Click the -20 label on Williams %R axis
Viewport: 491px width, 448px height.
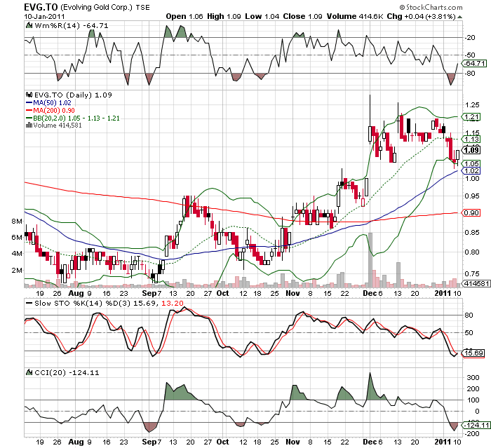470,38
